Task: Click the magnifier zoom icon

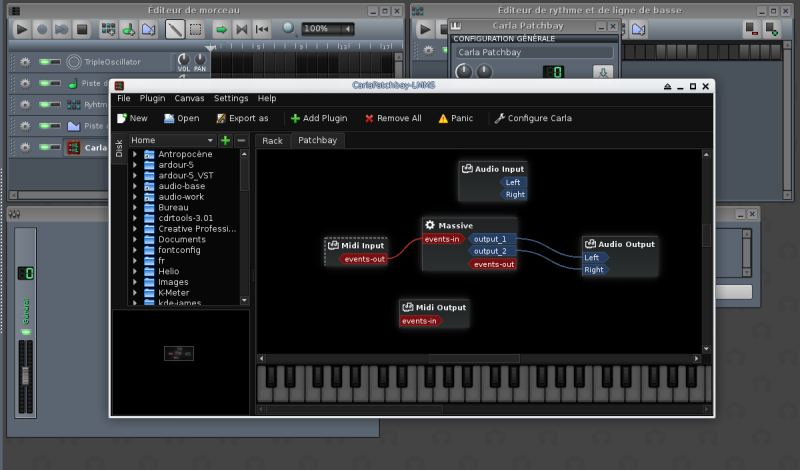Action: tap(290, 29)
